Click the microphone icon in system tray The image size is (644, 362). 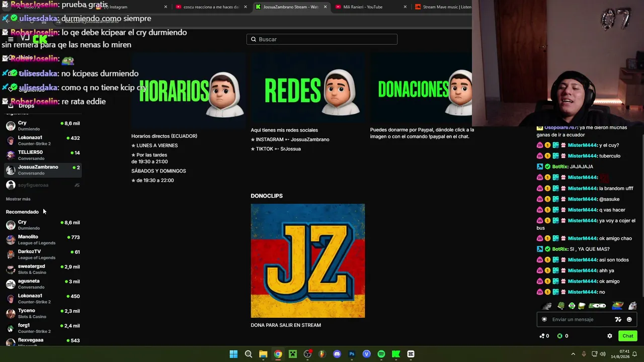pos(584,354)
